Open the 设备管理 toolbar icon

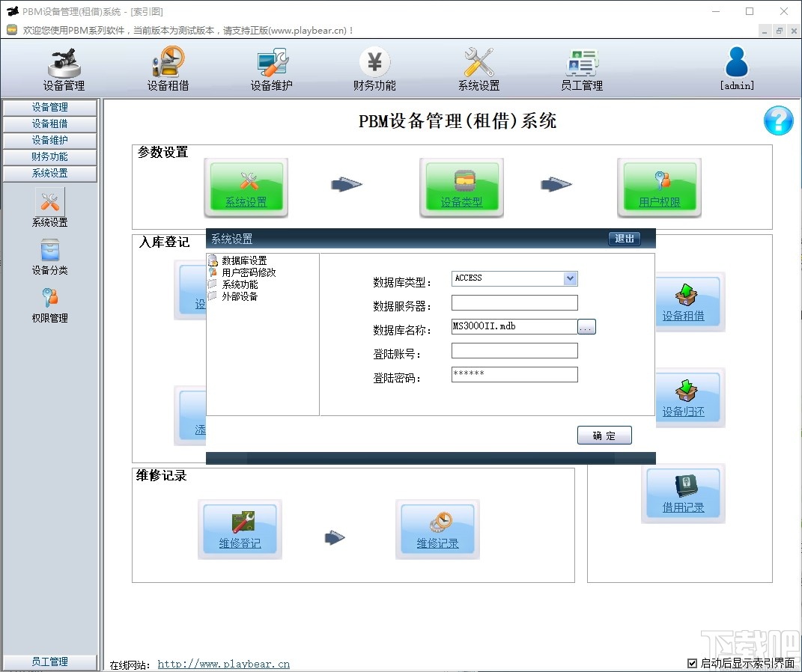click(64, 67)
